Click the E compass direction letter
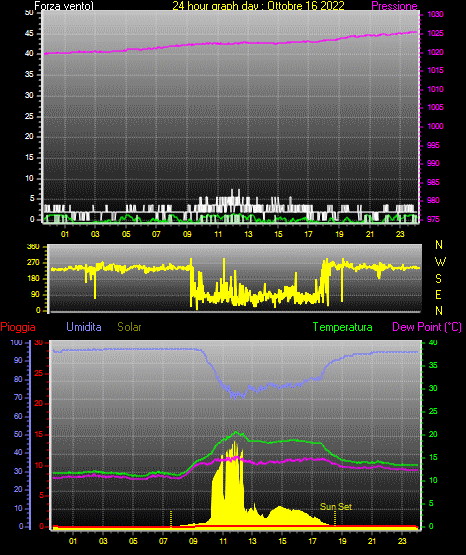This screenshot has width=466, height=555. coord(438,294)
